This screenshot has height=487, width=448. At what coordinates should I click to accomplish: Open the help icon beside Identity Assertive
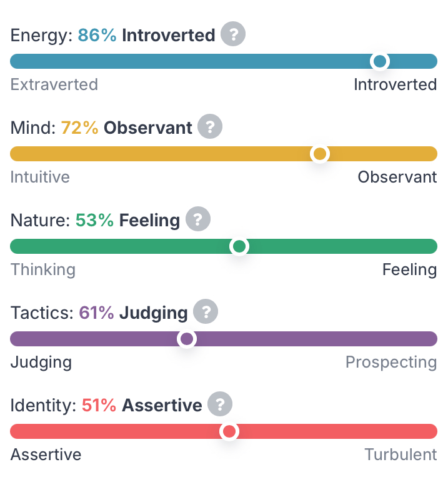point(220,404)
